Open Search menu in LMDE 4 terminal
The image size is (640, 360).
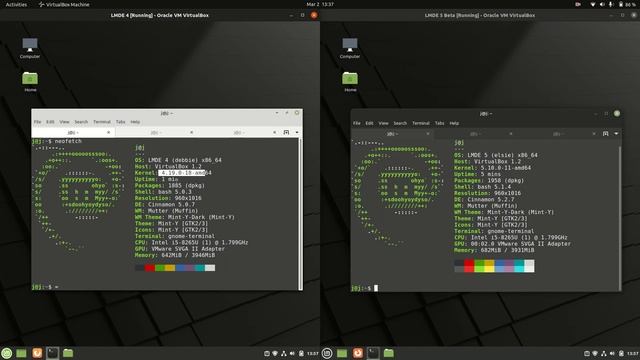[x=81, y=122]
